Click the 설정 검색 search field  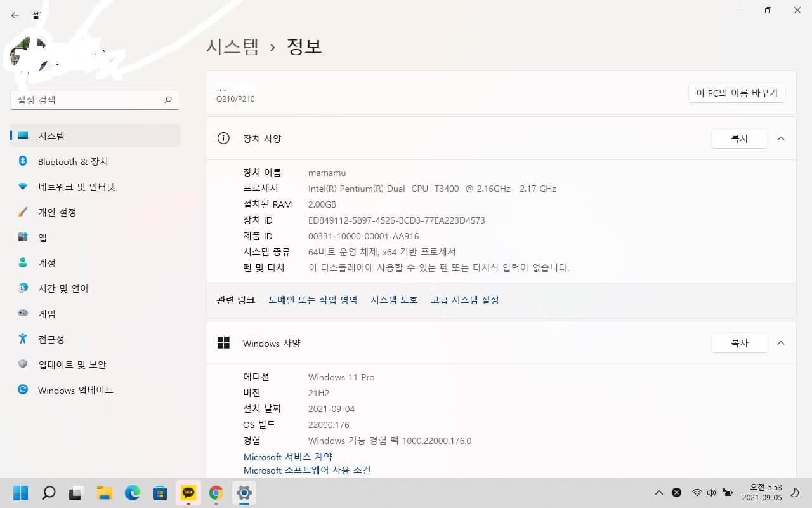click(95, 100)
